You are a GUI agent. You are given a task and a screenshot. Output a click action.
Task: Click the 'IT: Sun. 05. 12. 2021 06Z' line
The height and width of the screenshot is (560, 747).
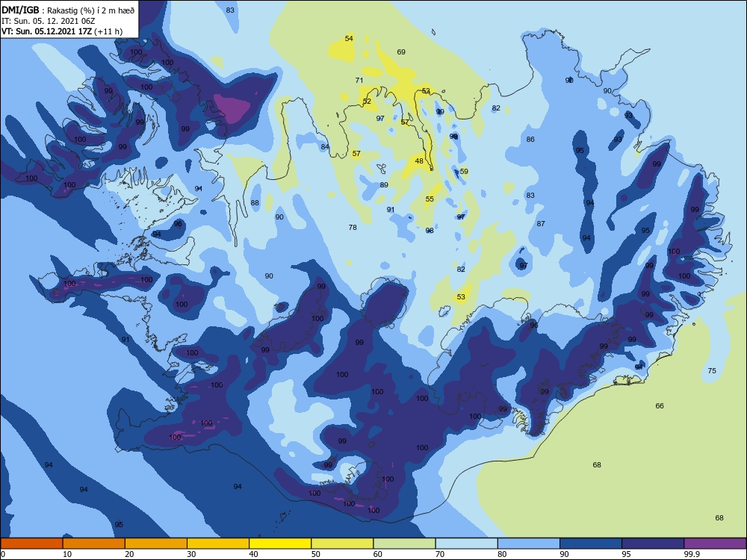[49, 21]
